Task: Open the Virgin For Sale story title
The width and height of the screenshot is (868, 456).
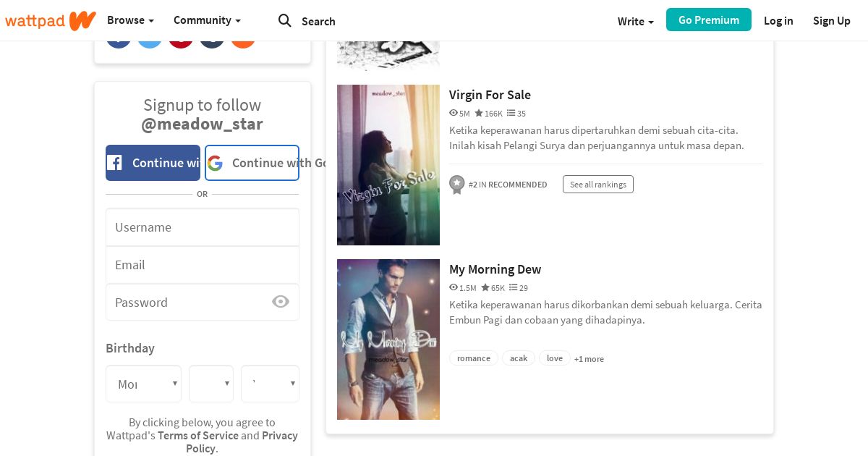Action: pos(490,95)
